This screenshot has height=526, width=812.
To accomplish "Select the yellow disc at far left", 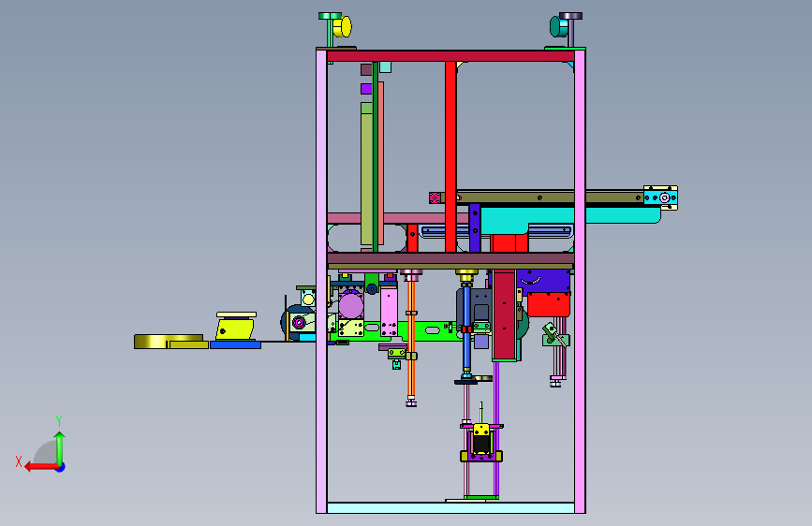I will coord(169,342).
